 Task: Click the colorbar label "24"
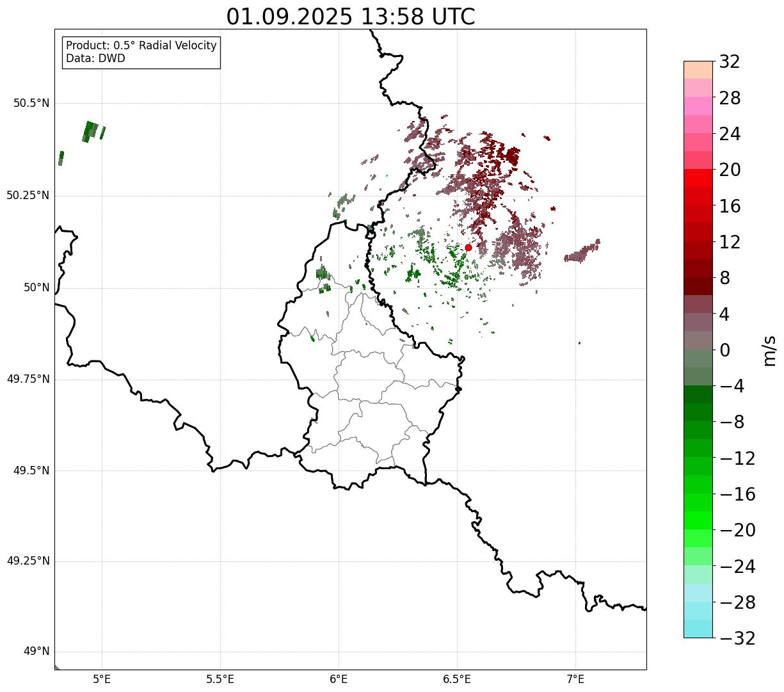pos(730,134)
